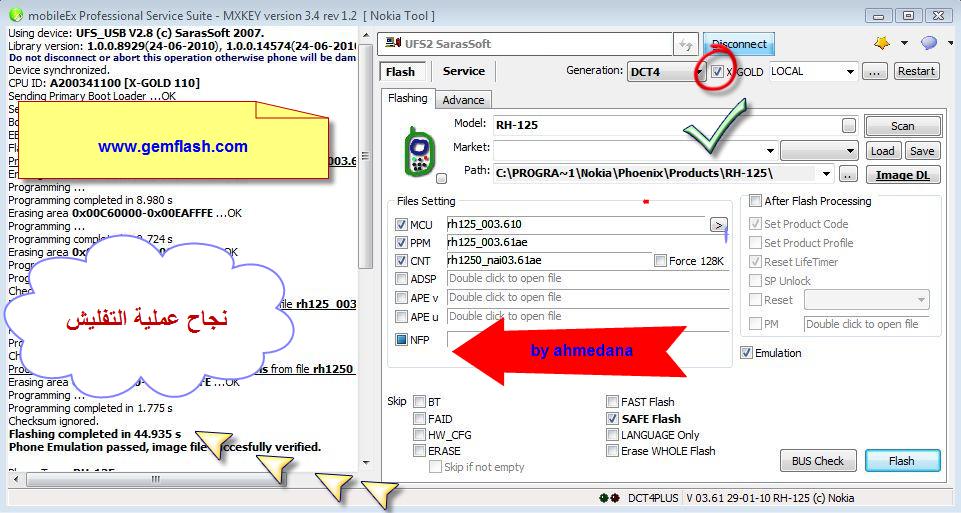Click the Scan button

[903, 126]
